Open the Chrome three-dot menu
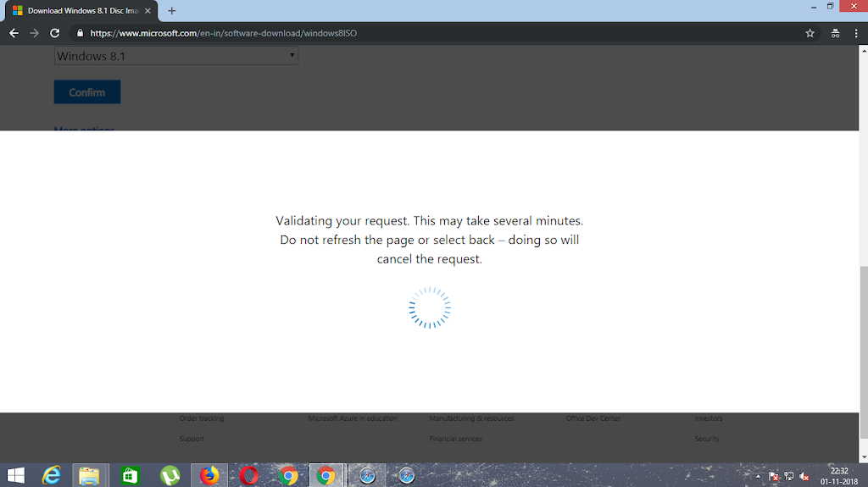 [x=856, y=33]
